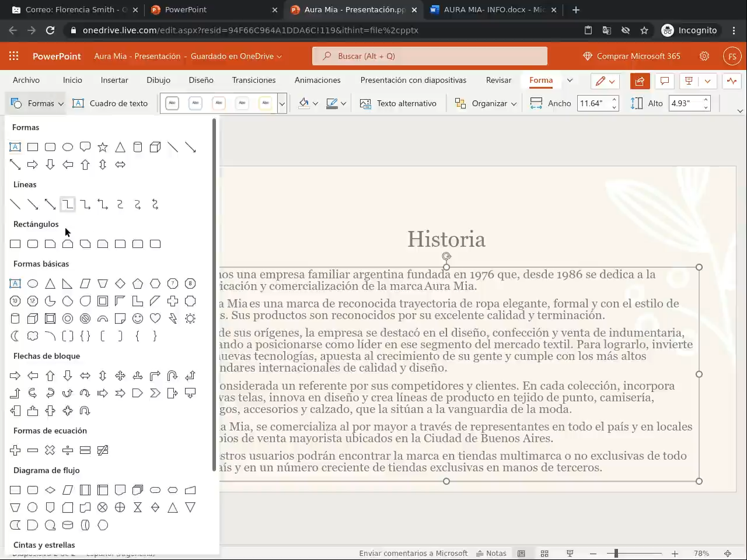Screen dimensions: 747x560
Task: Switch to normal view in status bar
Action: pyautogui.click(x=521, y=553)
